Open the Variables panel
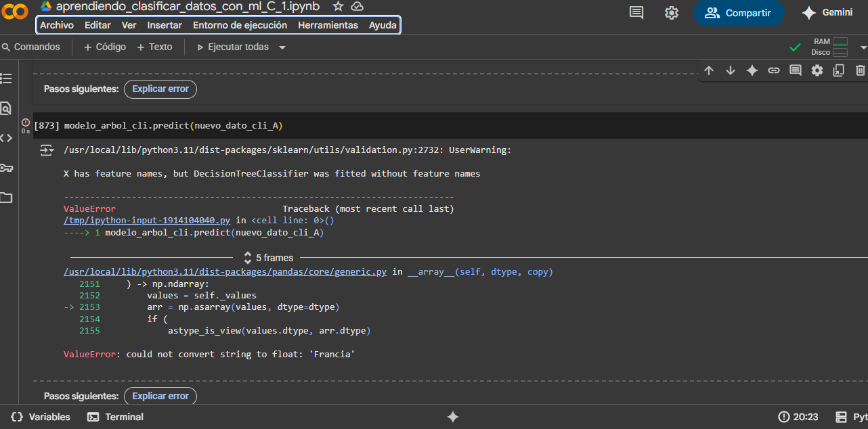 click(41, 417)
